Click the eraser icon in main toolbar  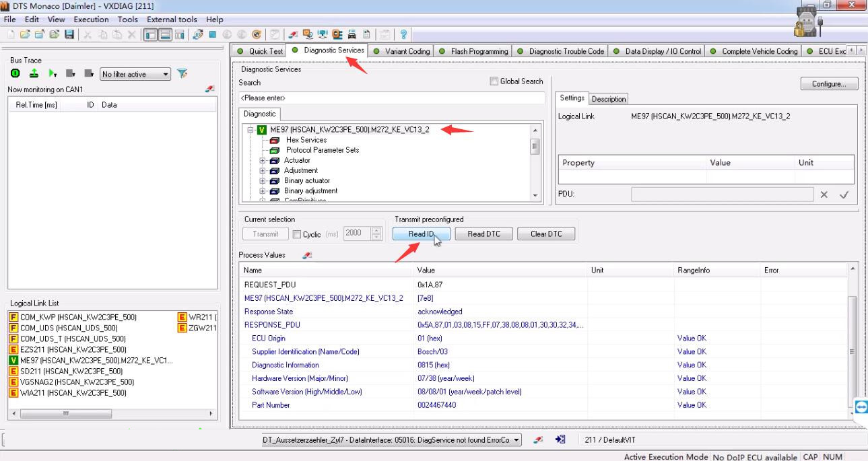tap(292, 34)
